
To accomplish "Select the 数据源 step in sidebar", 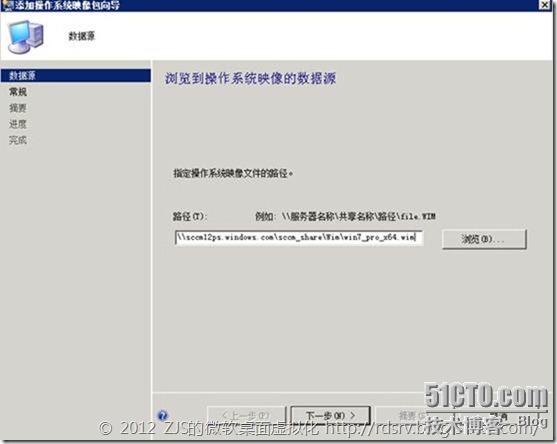I will [x=76, y=75].
